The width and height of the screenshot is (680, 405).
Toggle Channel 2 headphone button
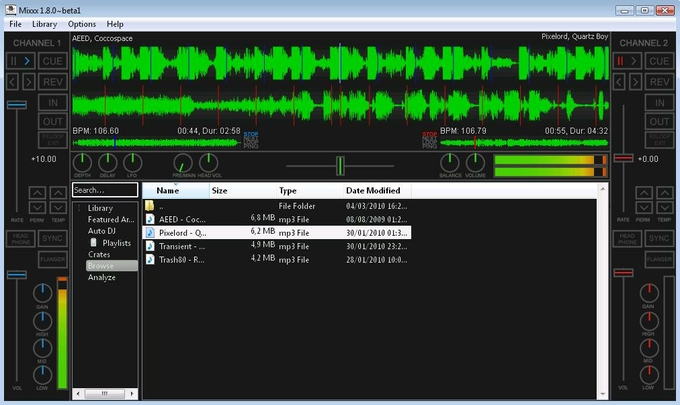[627, 238]
